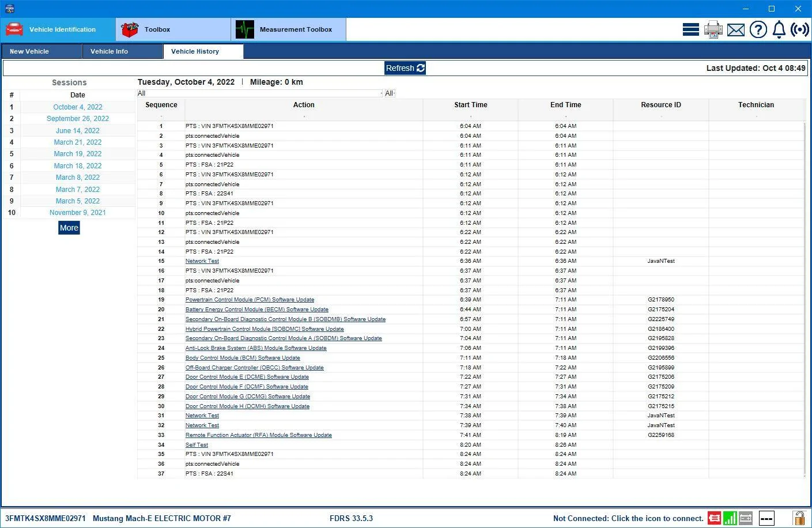Select the September 26, 2022 session

point(78,119)
